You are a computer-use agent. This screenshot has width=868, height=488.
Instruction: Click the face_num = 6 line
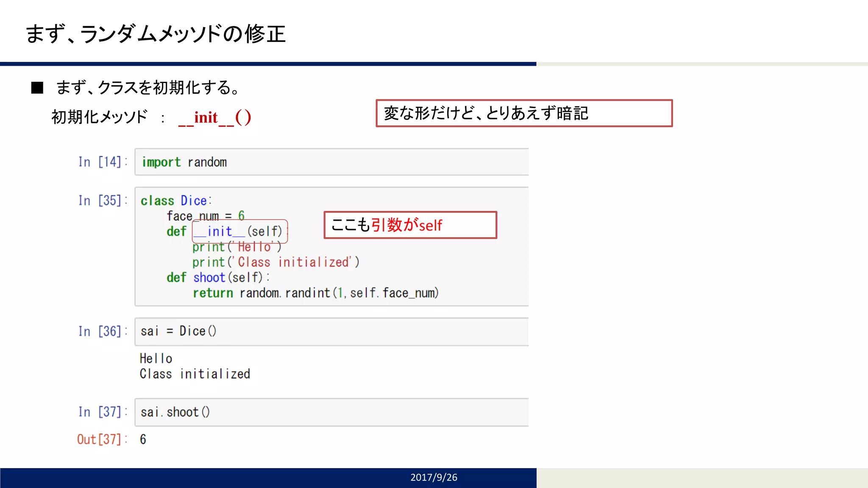[x=206, y=216]
